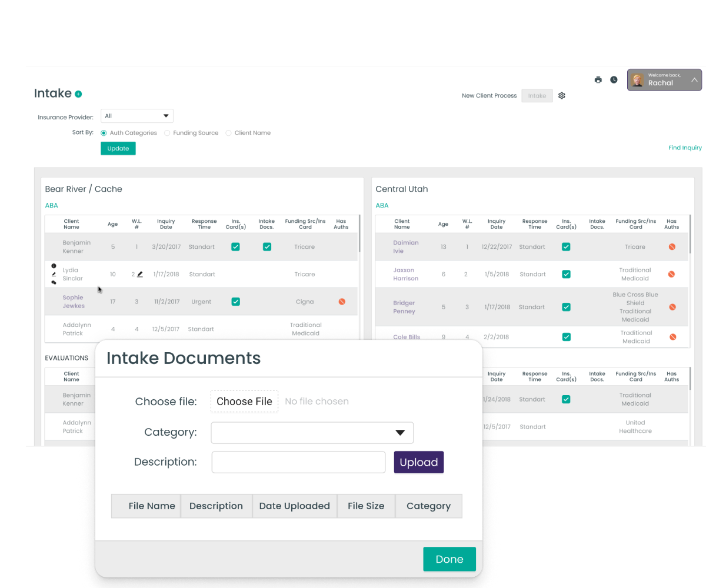This screenshot has width=706, height=588.
Task: Click the Description text field
Action: click(x=298, y=462)
